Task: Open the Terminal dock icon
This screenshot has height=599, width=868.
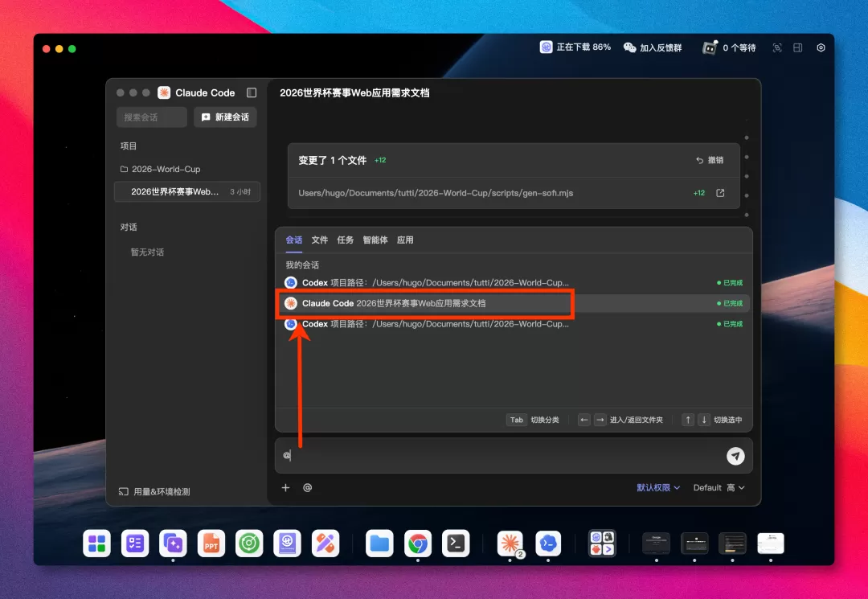Action: pos(456,543)
